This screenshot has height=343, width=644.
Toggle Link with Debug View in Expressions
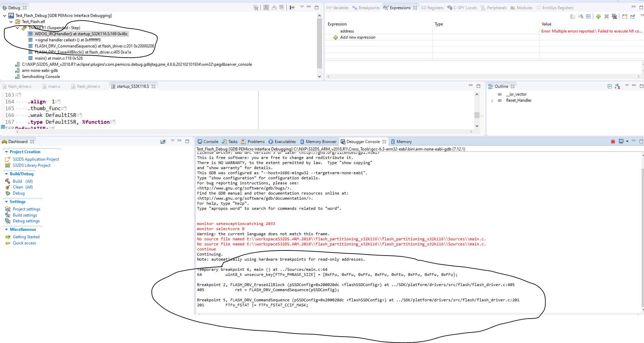(x=580, y=16)
